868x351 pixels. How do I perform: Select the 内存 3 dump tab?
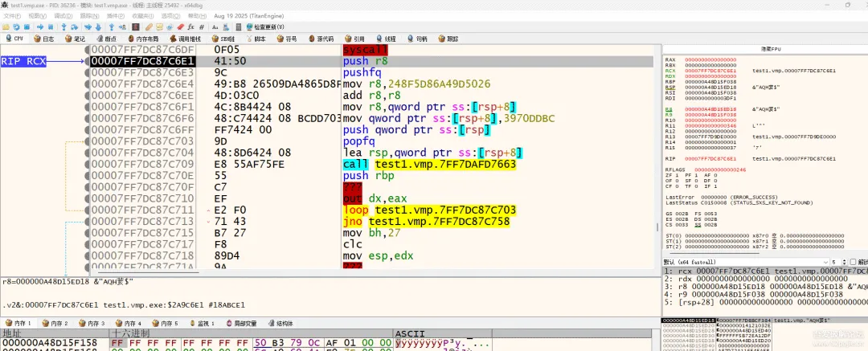pos(92,323)
